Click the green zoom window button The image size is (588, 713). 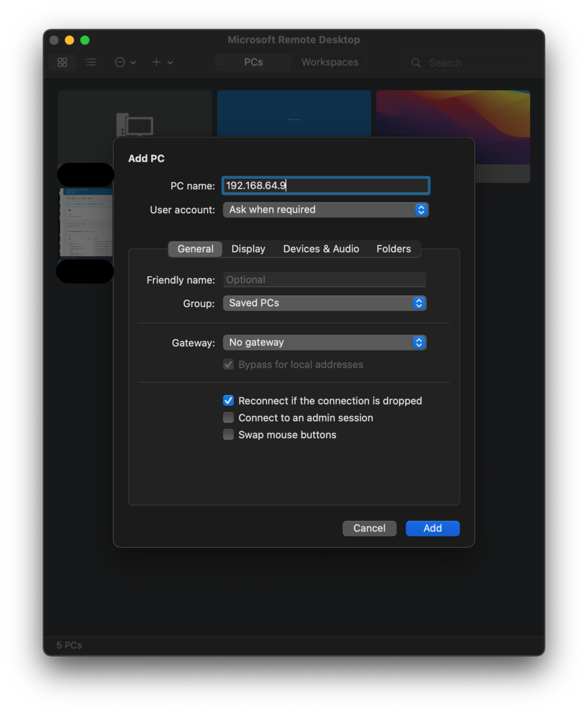[85, 40]
